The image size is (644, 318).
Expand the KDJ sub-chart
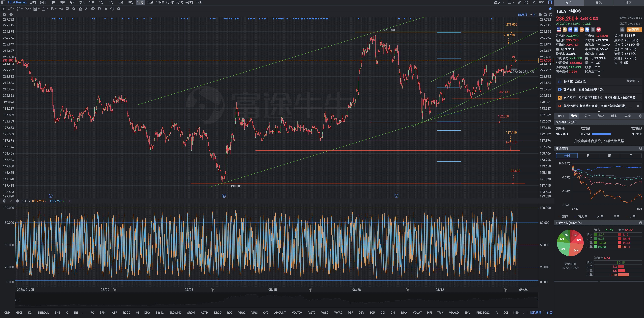[11, 201]
